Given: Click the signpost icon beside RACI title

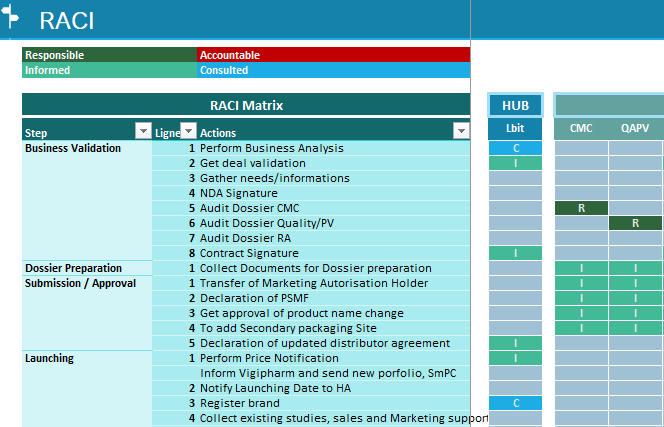Looking at the screenshot, I should [10, 16].
